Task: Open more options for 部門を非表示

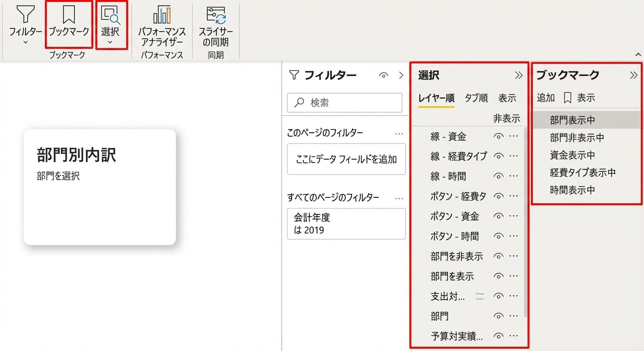Action: click(514, 256)
